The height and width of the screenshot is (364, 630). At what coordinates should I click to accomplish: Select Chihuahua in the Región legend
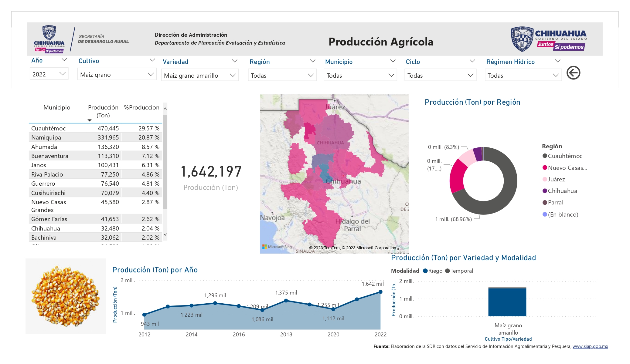click(x=560, y=191)
